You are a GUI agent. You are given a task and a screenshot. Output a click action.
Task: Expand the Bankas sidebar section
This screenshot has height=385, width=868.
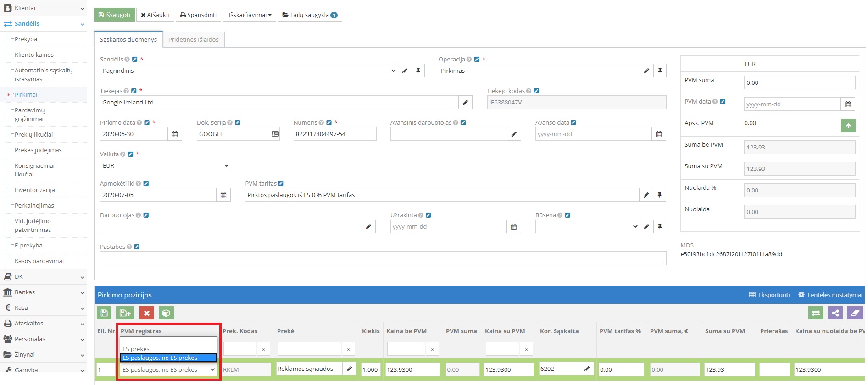(44, 292)
